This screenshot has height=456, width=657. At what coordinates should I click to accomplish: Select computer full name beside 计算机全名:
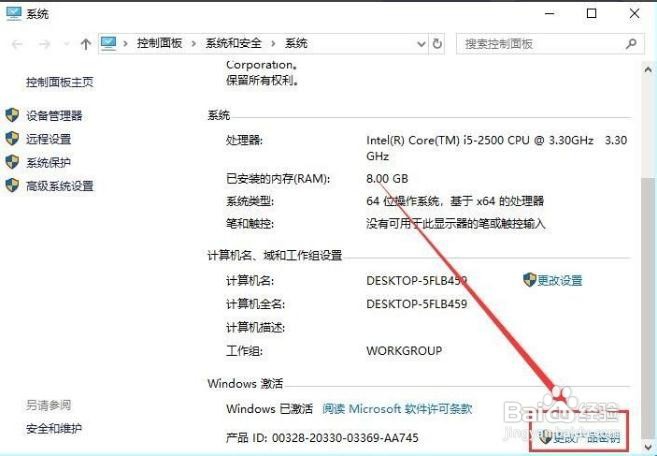coord(416,303)
